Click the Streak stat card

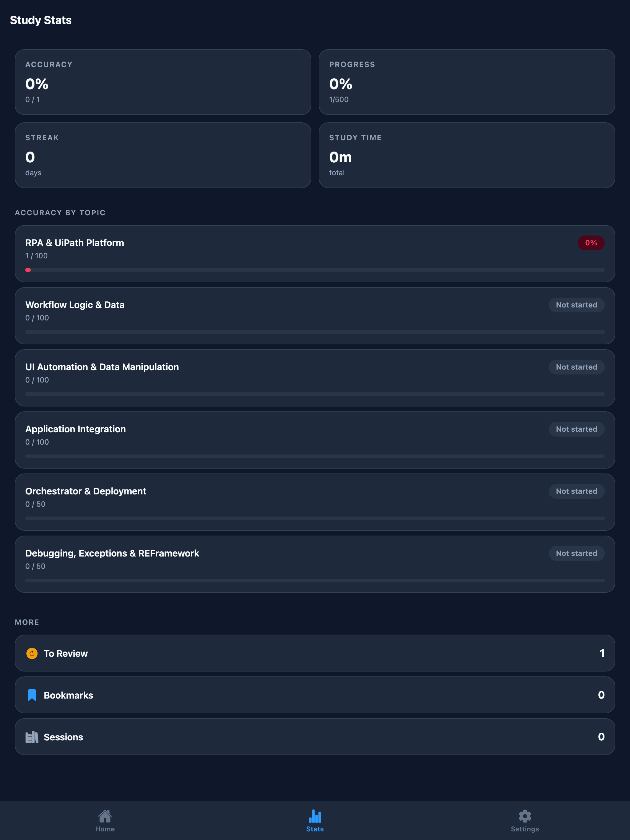(x=163, y=155)
